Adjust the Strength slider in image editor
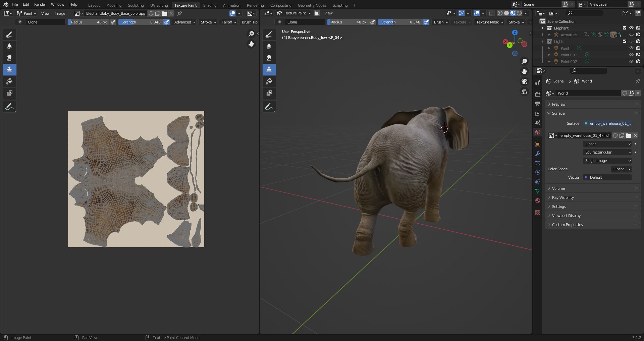Screen dimensions: 644x341 tap(141, 22)
